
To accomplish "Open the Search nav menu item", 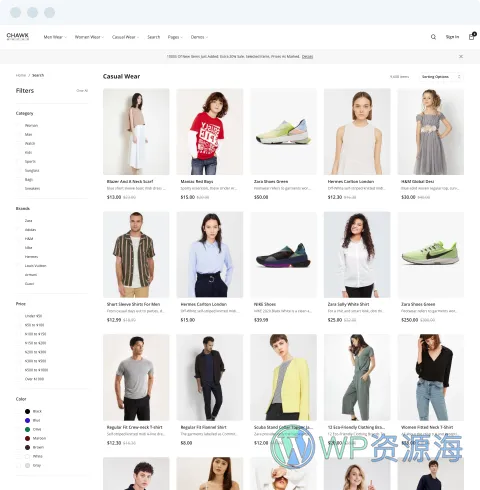I will (x=154, y=37).
